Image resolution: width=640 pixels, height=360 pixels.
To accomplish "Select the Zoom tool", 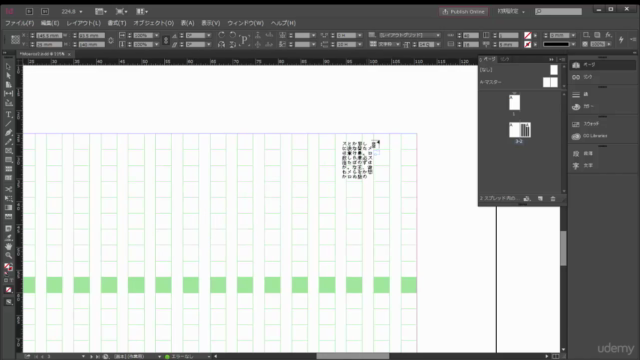I will [x=8, y=256].
